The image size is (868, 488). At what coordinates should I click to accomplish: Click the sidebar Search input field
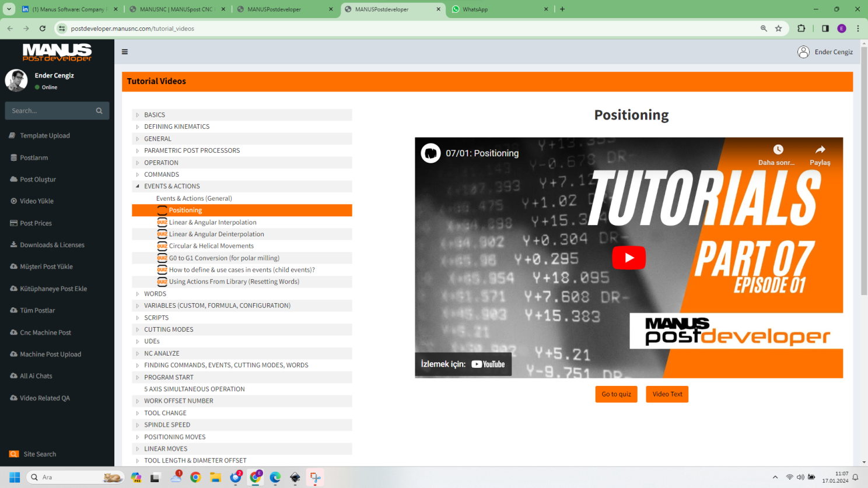[x=50, y=111]
